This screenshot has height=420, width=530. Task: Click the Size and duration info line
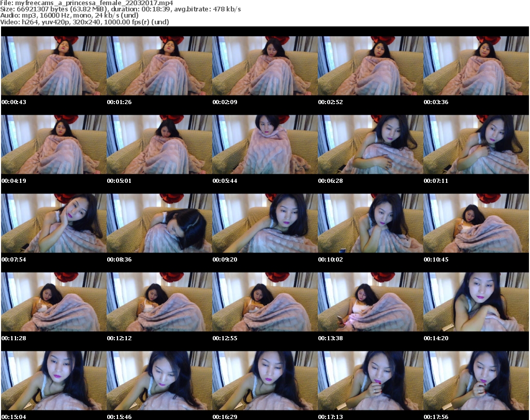(120, 9)
